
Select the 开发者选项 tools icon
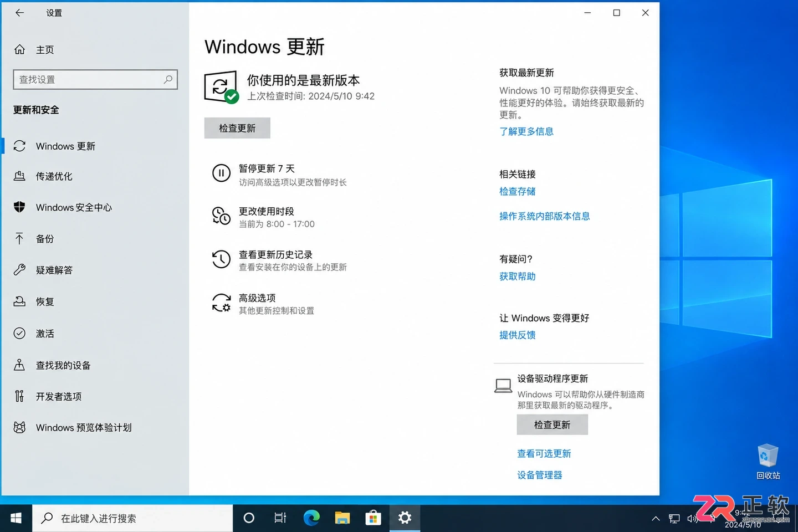(x=19, y=396)
